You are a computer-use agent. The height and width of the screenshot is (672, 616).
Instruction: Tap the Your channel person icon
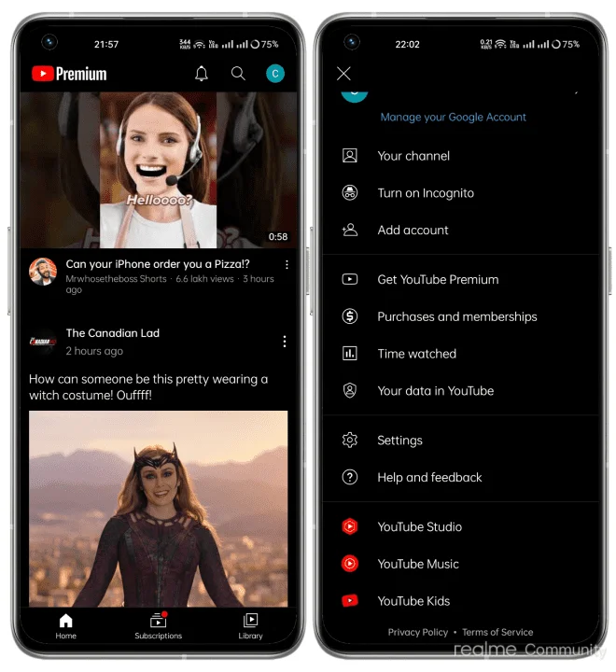[350, 156]
